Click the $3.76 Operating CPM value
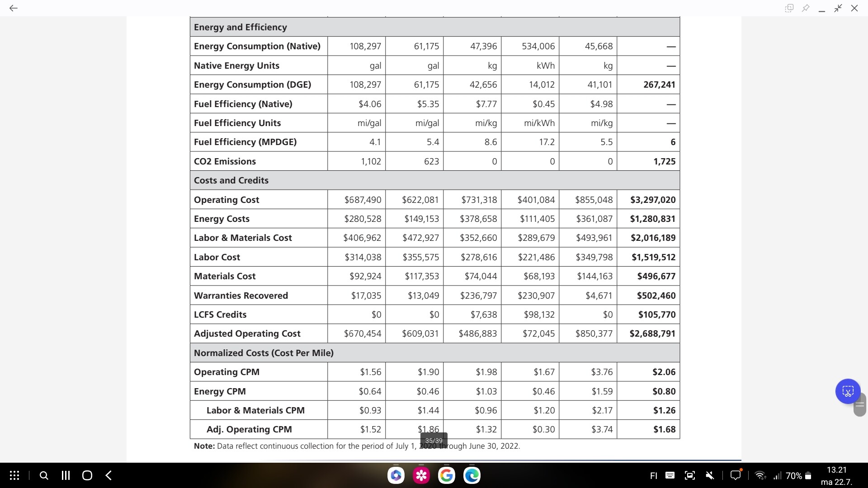 [x=602, y=372]
